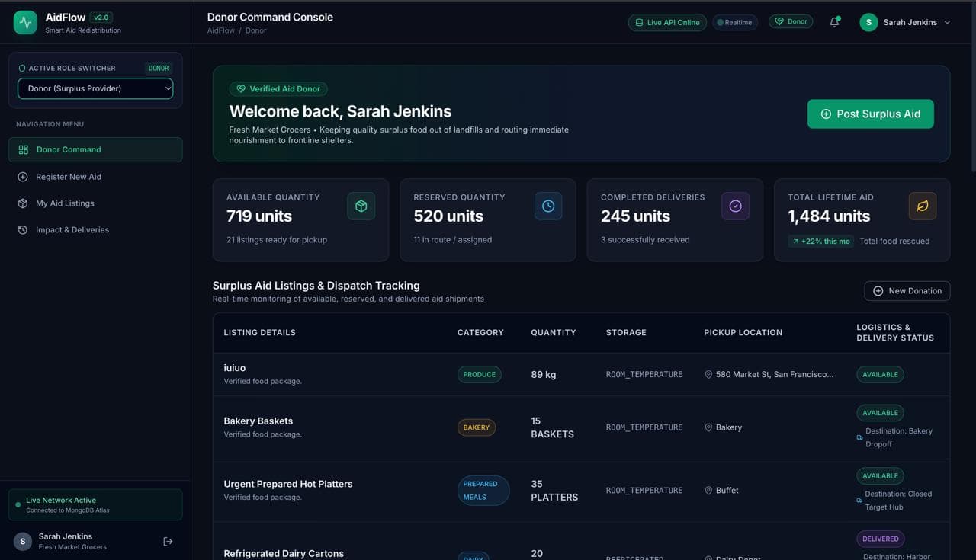Click the truck icon by Destination: Closed Target Hub
The height and width of the screenshot is (560, 976).
click(x=860, y=501)
